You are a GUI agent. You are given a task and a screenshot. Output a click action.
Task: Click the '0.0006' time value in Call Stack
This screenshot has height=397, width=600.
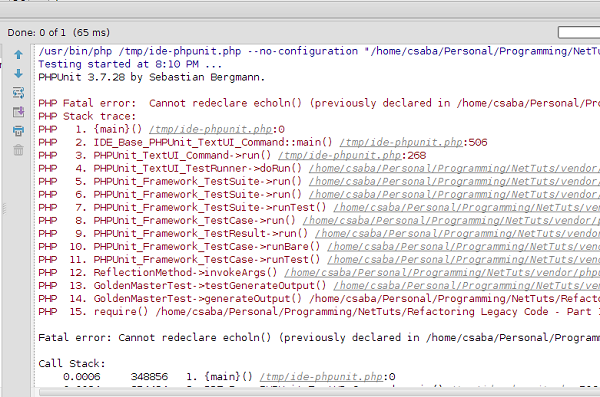82,377
